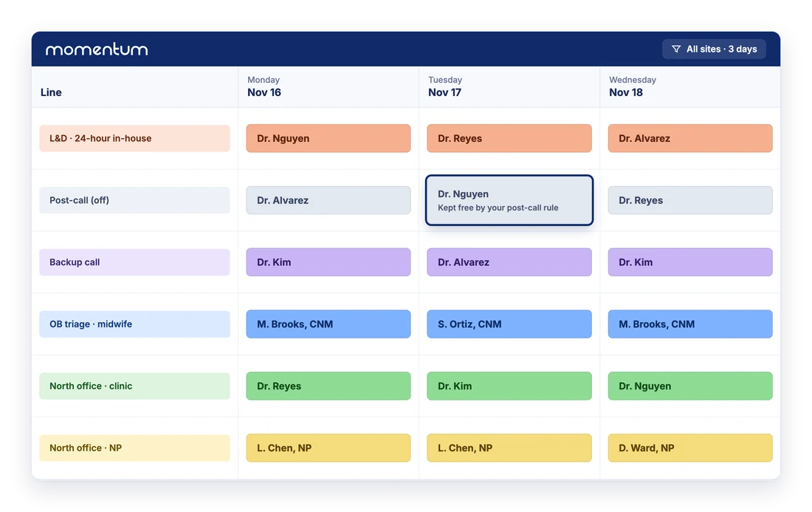Open the All sites · 3 days filter
The width and height of the screenshot is (812, 512).
tap(714, 50)
